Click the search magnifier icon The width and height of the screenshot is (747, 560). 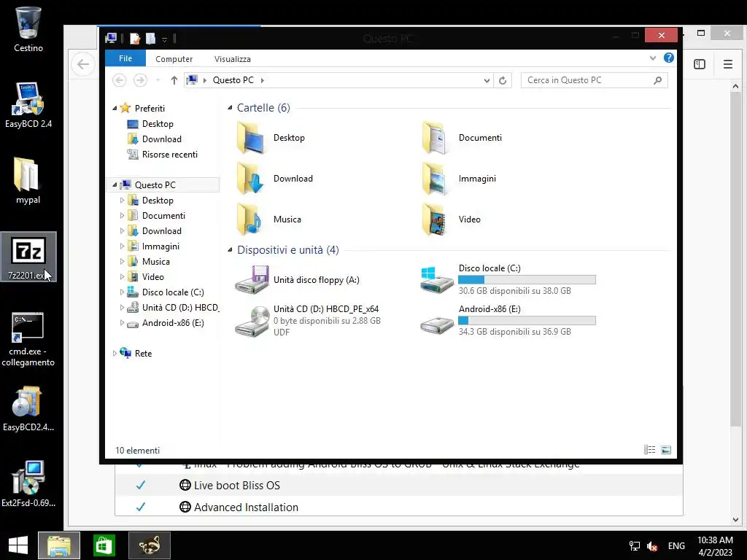(x=658, y=80)
